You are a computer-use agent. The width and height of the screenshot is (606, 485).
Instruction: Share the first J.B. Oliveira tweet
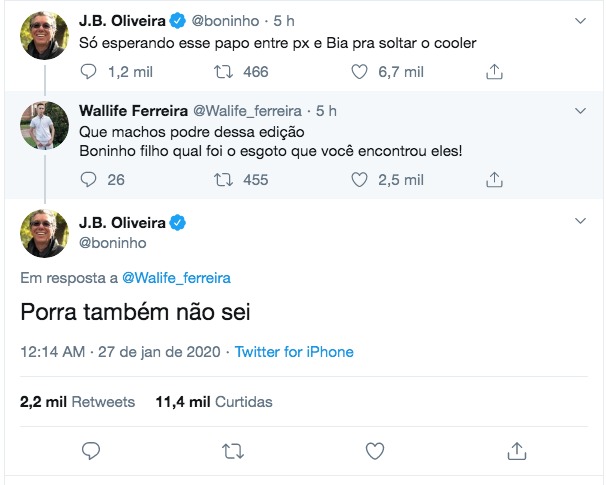[493, 71]
